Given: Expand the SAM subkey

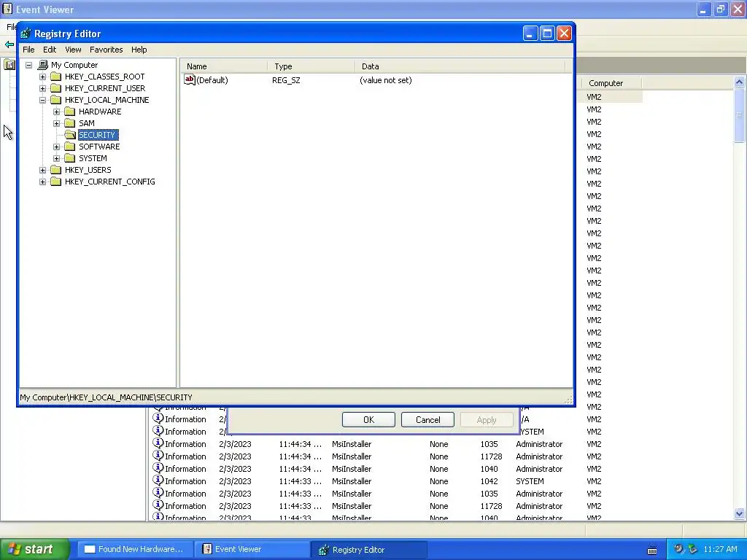Looking at the screenshot, I should [56, 123].
